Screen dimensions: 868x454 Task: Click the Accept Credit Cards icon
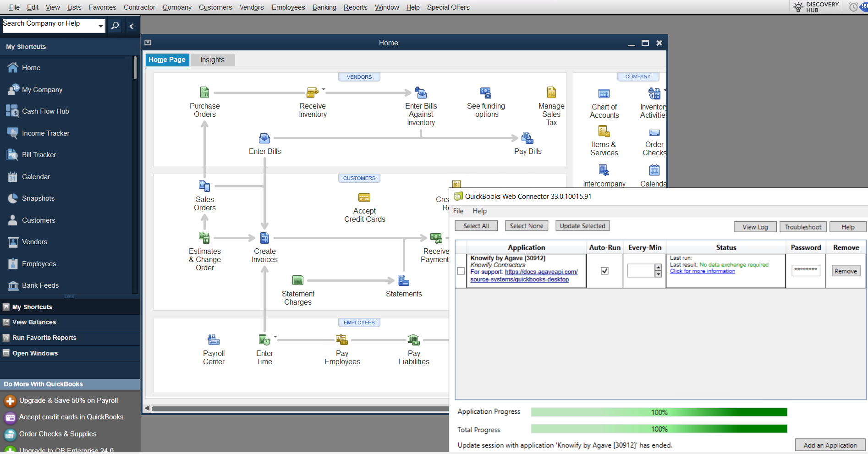(364, 197)
